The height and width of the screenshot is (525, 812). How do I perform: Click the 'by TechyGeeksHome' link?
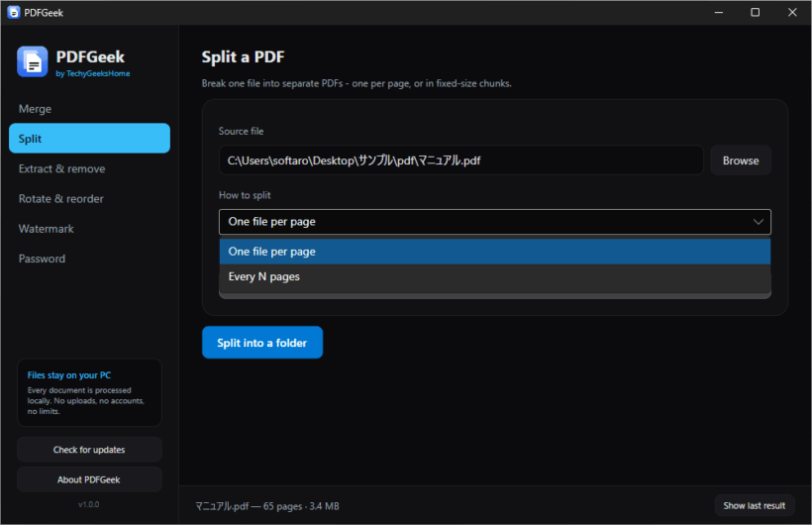click(93, 73)
